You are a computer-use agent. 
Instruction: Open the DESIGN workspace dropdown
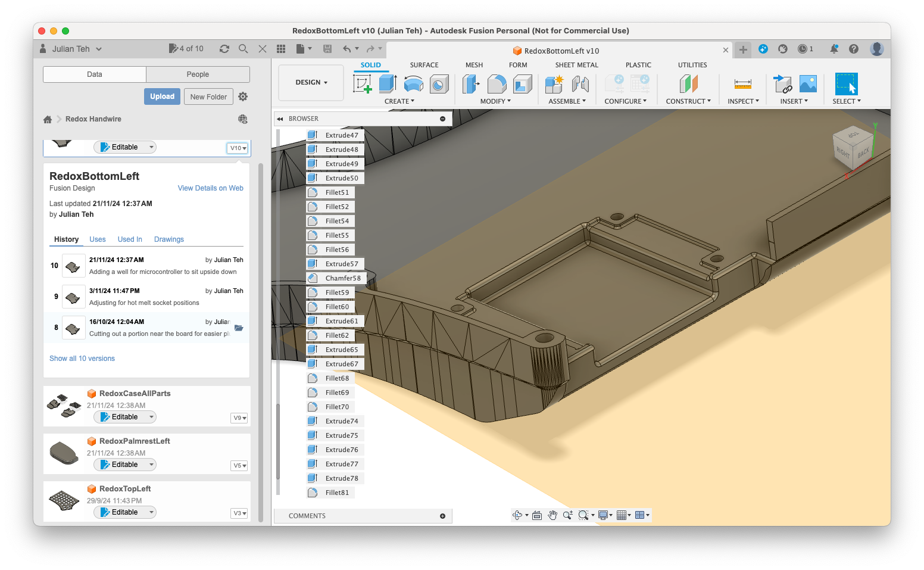pyautogui.click(x=310, y=83)
